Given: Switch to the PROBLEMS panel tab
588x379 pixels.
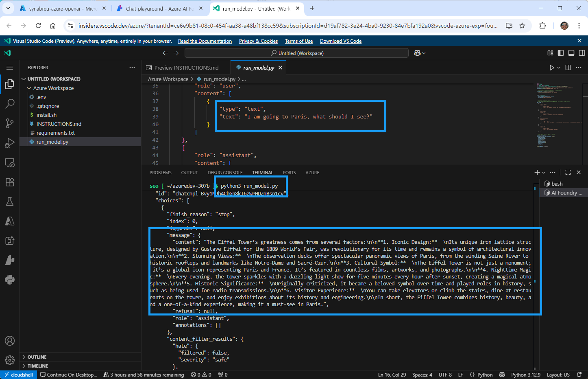Looking at the screenshot, I should 161,173.
